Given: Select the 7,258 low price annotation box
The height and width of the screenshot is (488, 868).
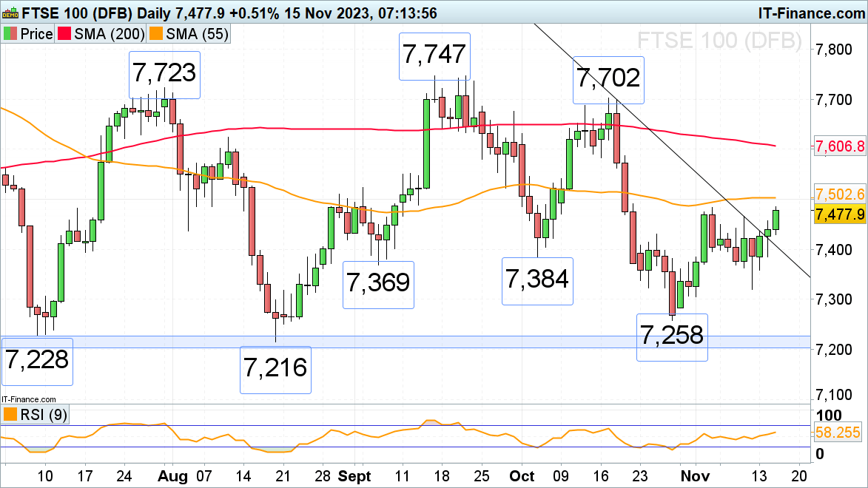Looking at the screenshot, I should coord(673,337).
